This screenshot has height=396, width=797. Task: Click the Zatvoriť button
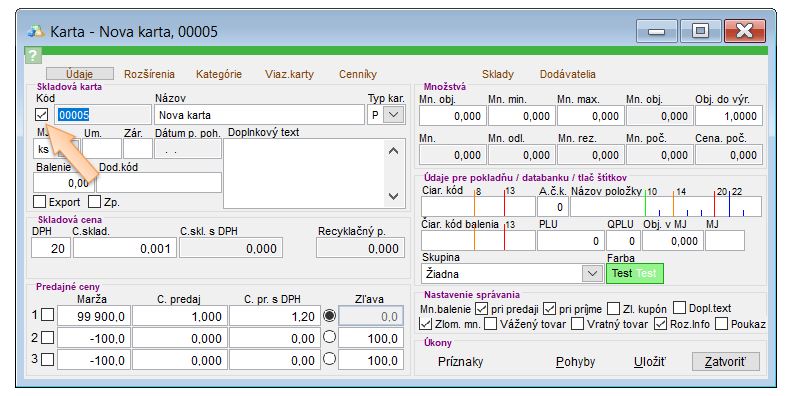click(x=726, y=362)
